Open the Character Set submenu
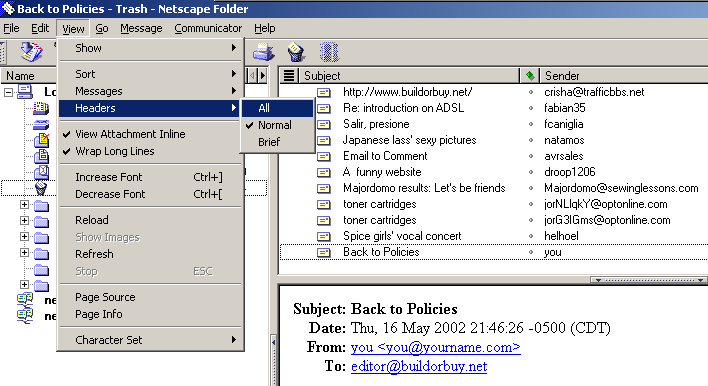 pyautogui.click(x=150, y=340)
